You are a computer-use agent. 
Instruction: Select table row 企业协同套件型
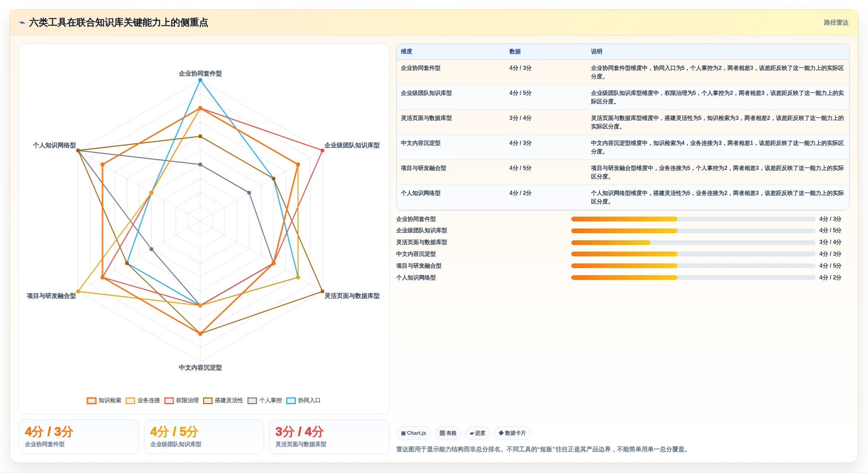point(623,72)
